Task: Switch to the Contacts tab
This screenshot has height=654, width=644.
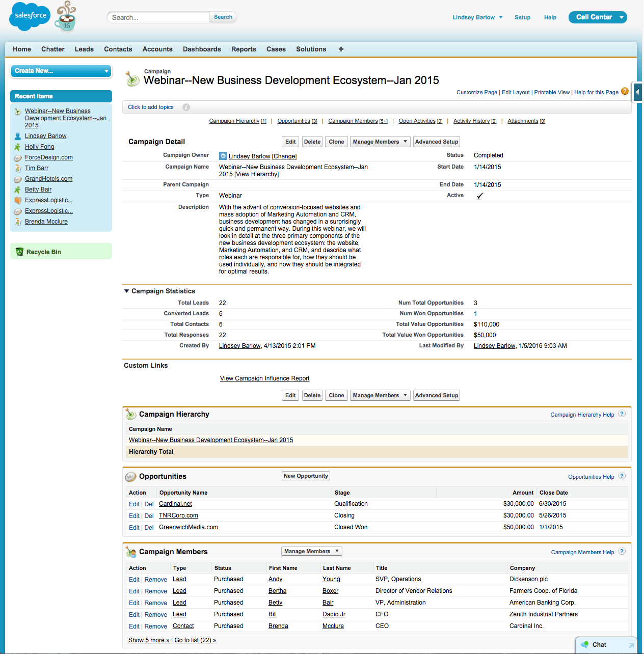Action: coord(118,49)
